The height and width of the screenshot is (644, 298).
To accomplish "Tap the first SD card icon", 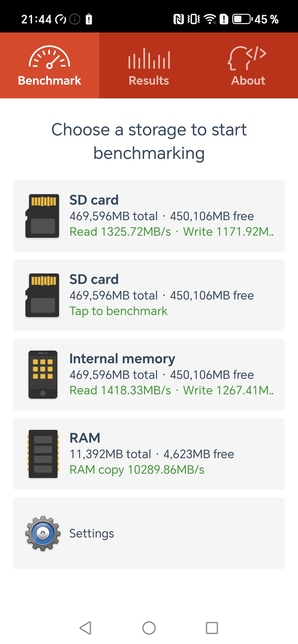I will 43,216.
